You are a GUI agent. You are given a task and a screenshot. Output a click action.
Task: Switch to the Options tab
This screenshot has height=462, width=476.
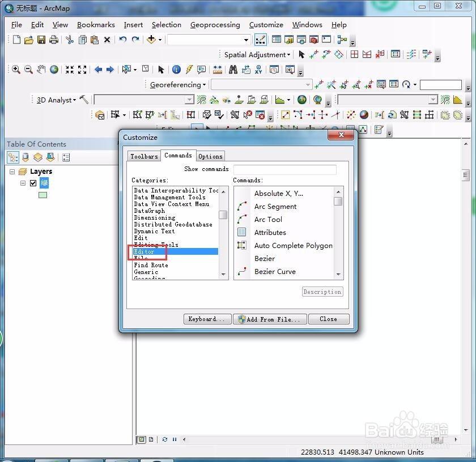coord(210,156)
